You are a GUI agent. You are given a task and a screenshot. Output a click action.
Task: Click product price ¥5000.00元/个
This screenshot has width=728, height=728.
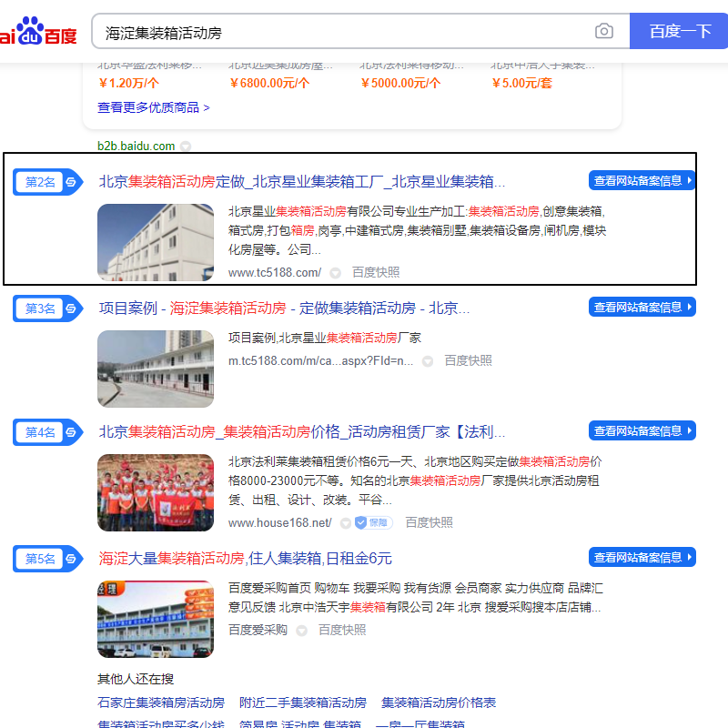click(x=400, y=83)
